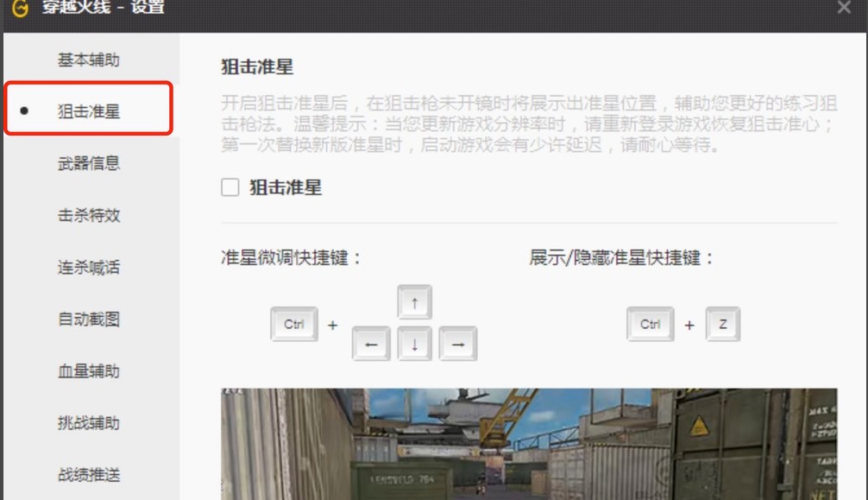
Task: Click the down arrow key icon
Action: click(x=415, y=344)
